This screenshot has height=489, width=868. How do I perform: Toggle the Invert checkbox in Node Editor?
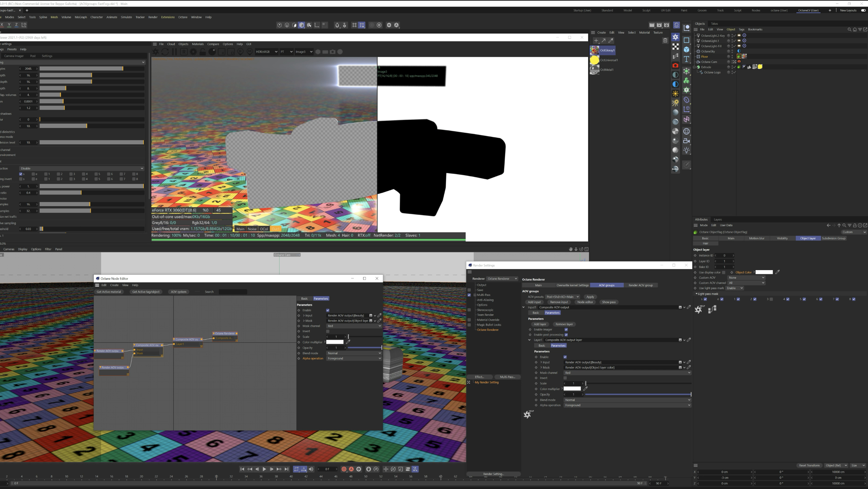click(x=328, y=331)
